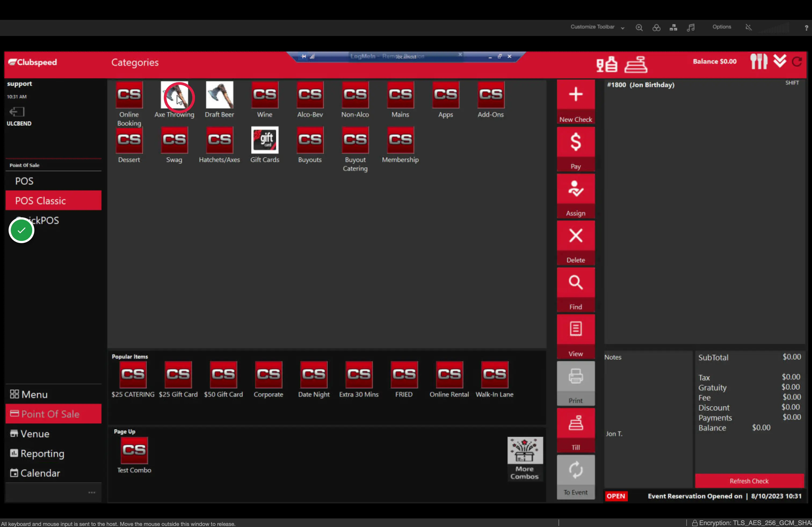This screenshot has height=527, width=812.
Task: Open the Menu section in sidebar
Action: coord(53,394)
